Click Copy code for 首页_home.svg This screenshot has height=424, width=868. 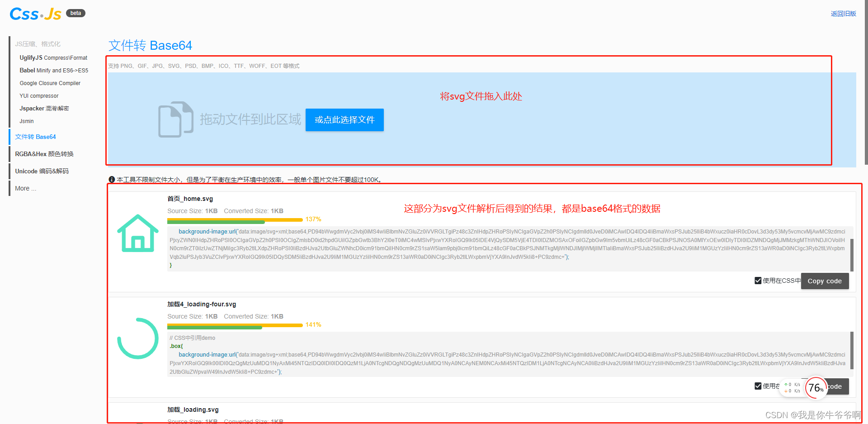tap(825, 281)
